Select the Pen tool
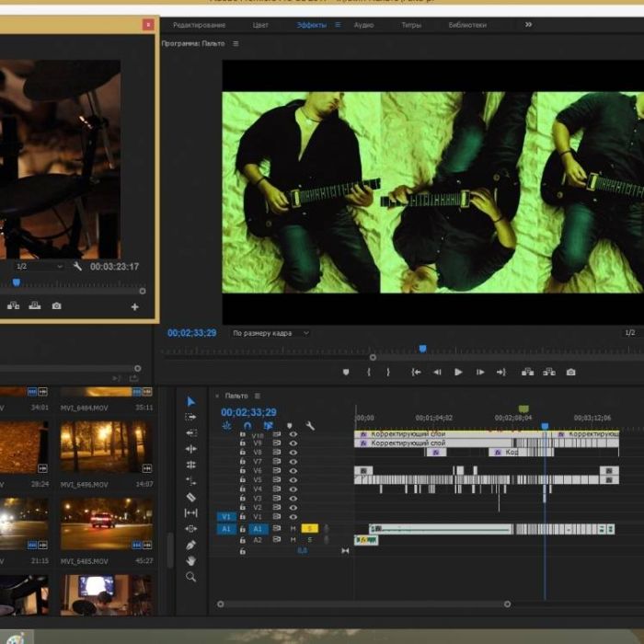The width and height of the screenshot is (644, 644). click(191, 545)
